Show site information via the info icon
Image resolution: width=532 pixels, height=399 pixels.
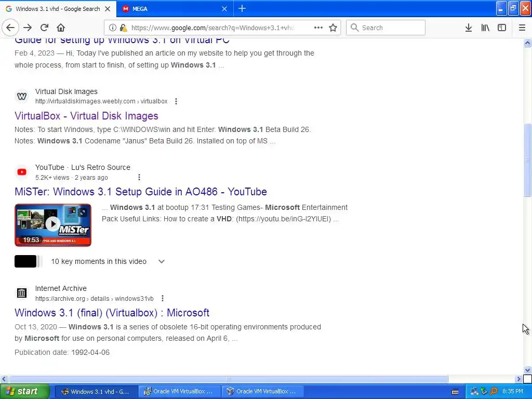(113, 28)
